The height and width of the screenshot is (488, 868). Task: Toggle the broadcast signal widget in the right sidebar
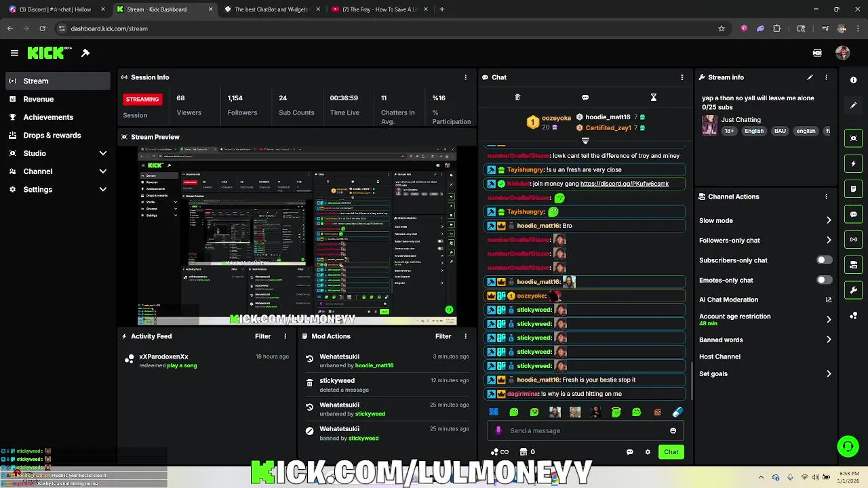coord(853,239)
